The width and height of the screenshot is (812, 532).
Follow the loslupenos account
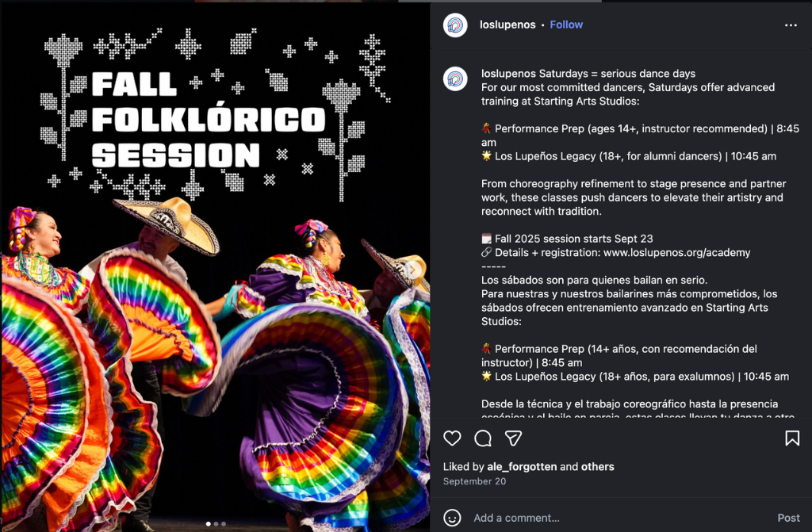pos(566,25)
